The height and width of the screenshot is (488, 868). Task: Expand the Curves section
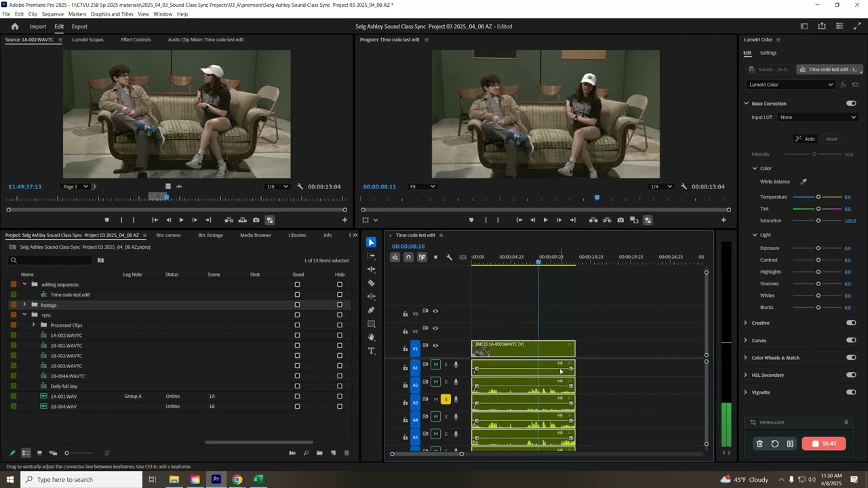[746, 340]
